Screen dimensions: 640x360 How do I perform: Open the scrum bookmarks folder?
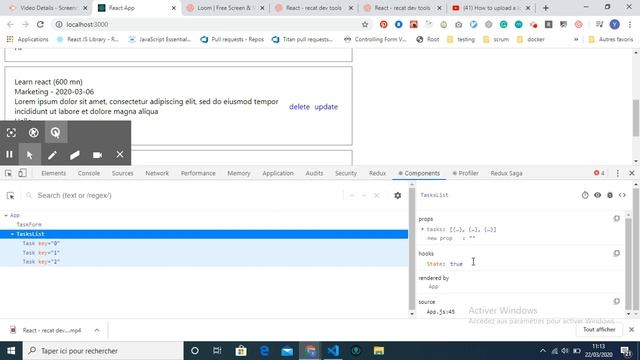[496, 40]
